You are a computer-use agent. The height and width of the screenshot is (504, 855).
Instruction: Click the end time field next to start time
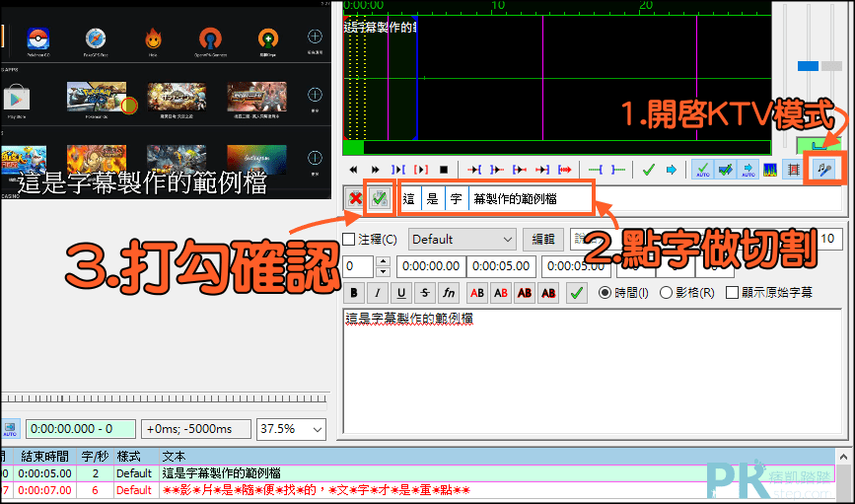pyautogui.click(x=501, y=266)
